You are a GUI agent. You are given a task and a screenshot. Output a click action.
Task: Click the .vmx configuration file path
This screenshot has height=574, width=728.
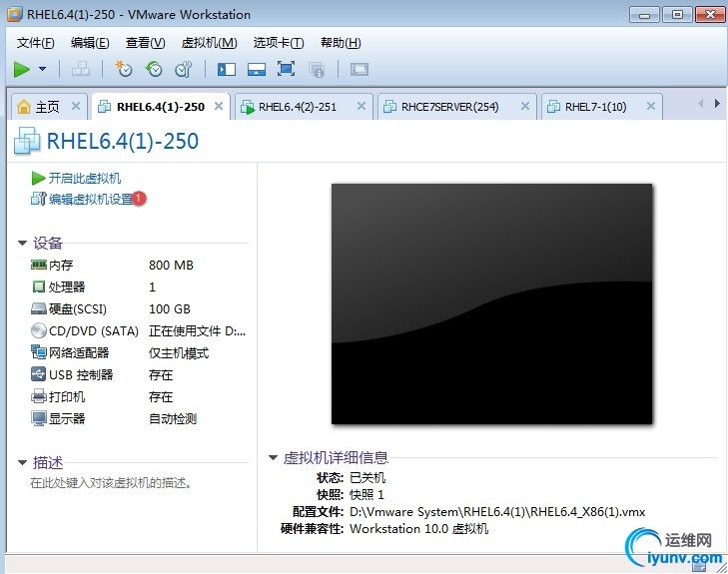coord(497,512)
